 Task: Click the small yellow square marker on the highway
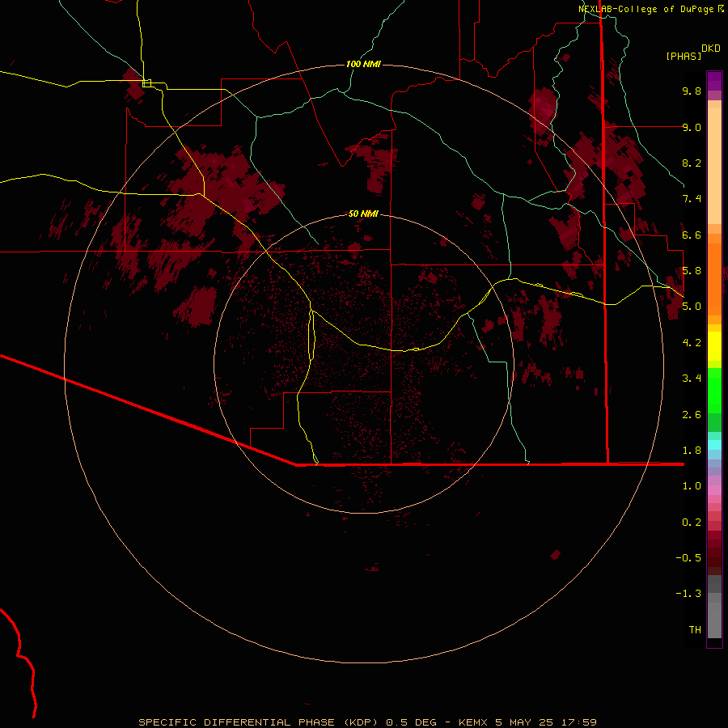pyautogui.click(x=146, y=83)
